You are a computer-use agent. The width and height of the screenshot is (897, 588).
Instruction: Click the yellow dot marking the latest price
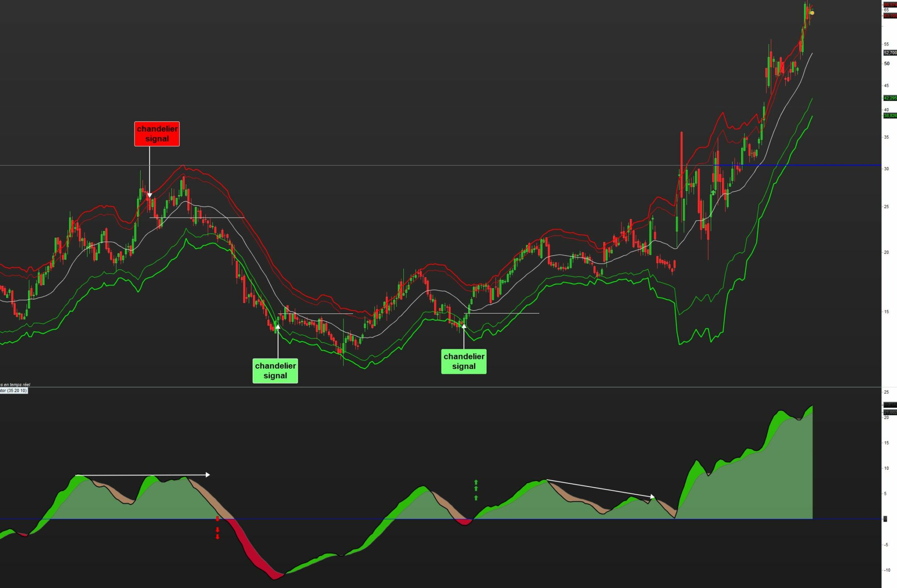[812, 13]
